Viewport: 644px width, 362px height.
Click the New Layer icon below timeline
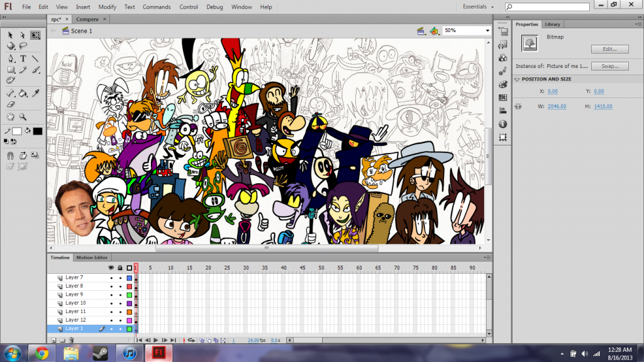coord(54,340)
